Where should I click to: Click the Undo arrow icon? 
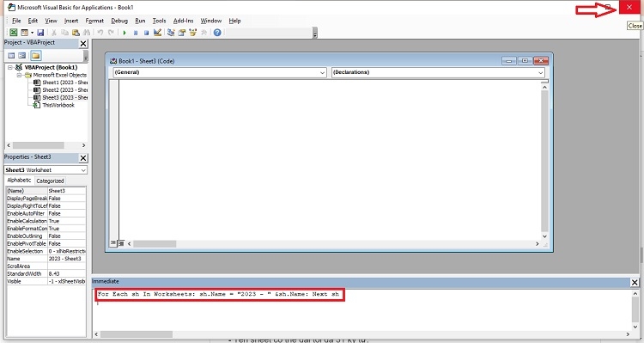(100, 33)
